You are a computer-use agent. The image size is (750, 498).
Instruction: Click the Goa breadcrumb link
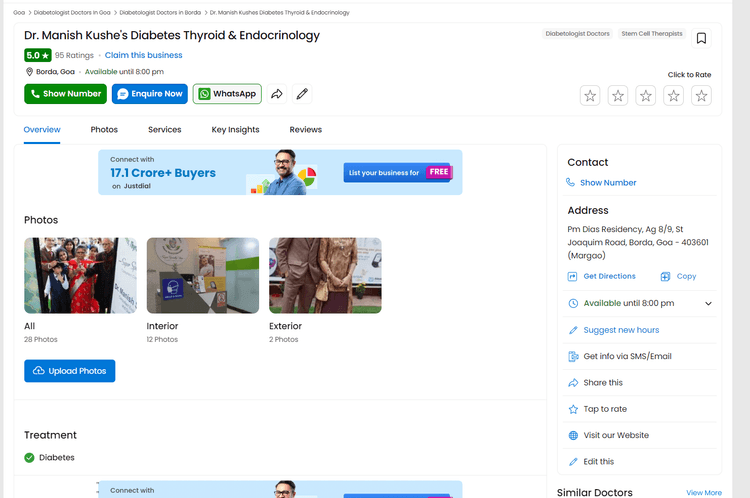point(19,12)
